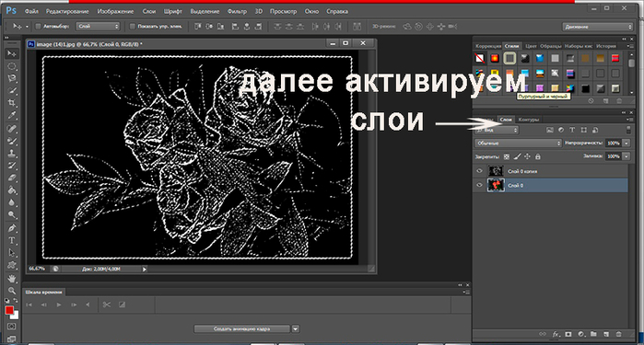The height and width of the screenshot is (345, 644).
Task: Open tool preset picker arrow
Action: 27,27
